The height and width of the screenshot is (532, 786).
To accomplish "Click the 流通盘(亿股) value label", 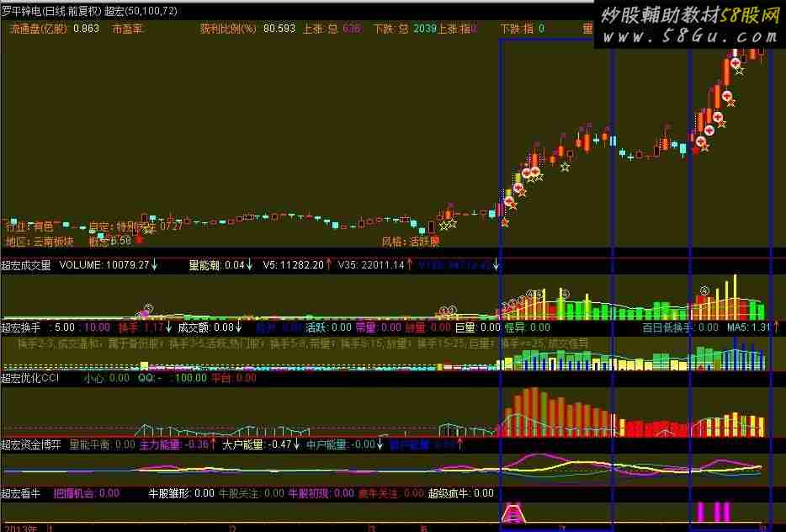I will coord(54,29).
